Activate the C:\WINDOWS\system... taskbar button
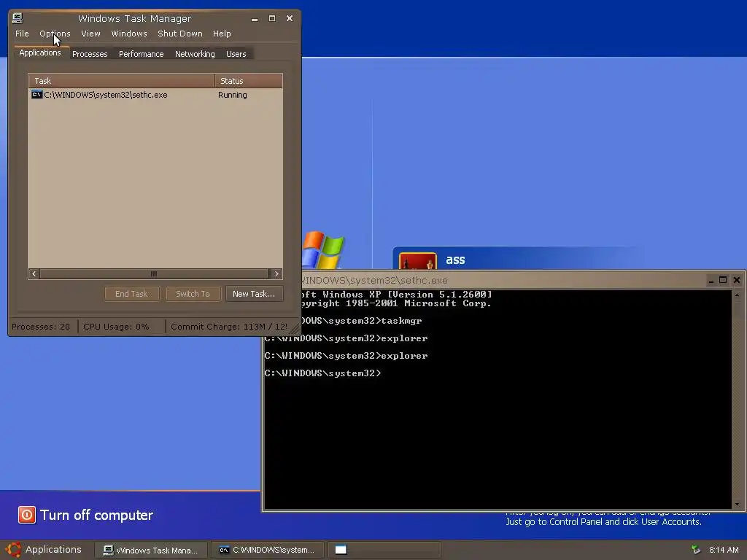The image size is (747, 560). click(267, 550)
